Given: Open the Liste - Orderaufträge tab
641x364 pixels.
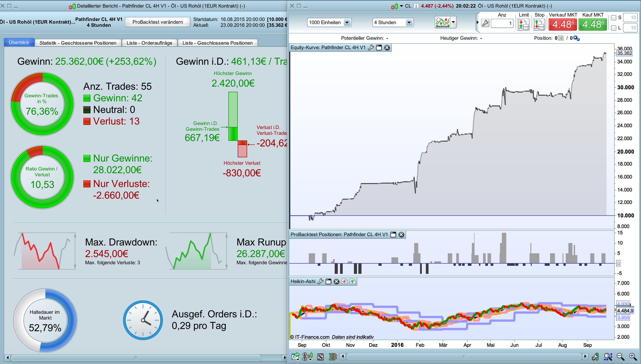Looking at the screenshot, I should click(x=149, y=43).
